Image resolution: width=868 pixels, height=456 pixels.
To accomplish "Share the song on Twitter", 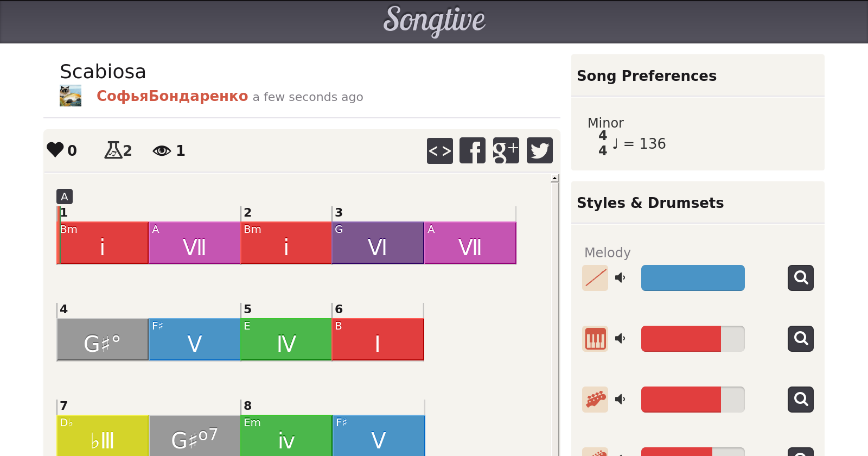I will click(539, 150).
